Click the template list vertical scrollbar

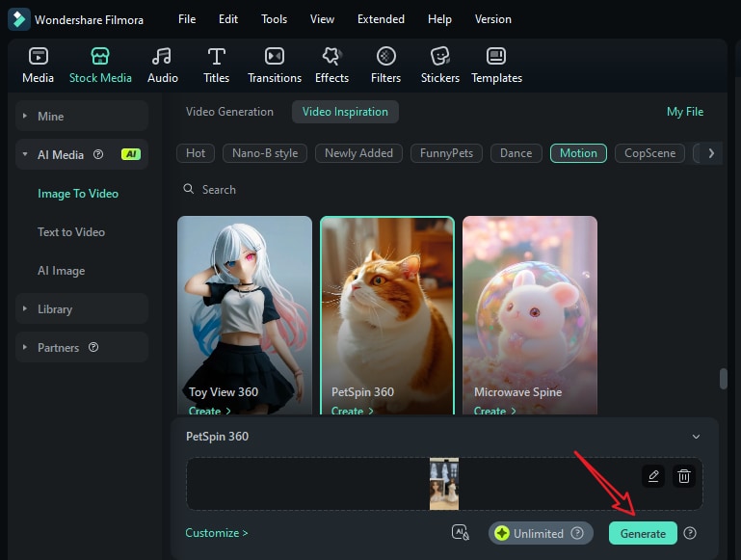723,379
